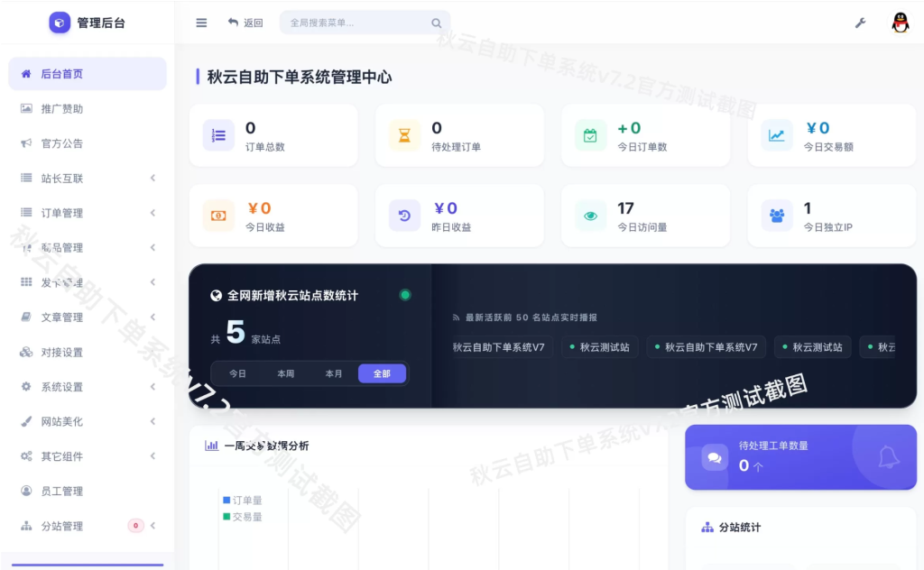
Task: Click the 今日交易额 chart icon
Action: (x=776, y=135)
